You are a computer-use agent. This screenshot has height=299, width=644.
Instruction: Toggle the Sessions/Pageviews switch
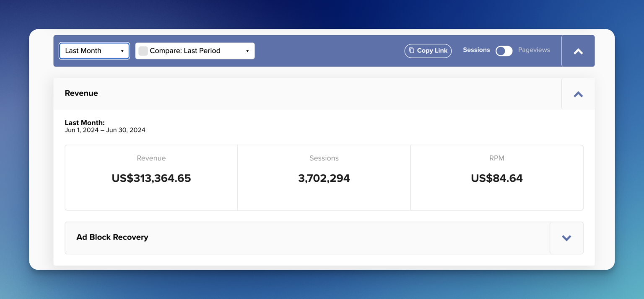coord(504,51)
